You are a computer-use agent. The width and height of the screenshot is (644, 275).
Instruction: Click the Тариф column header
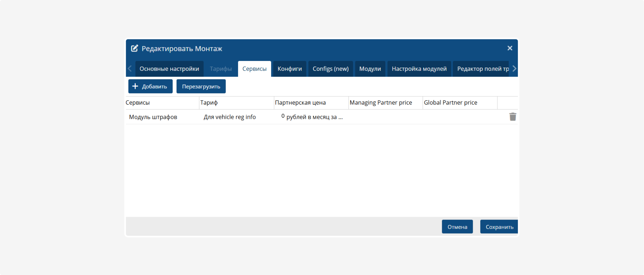(237, 103)
